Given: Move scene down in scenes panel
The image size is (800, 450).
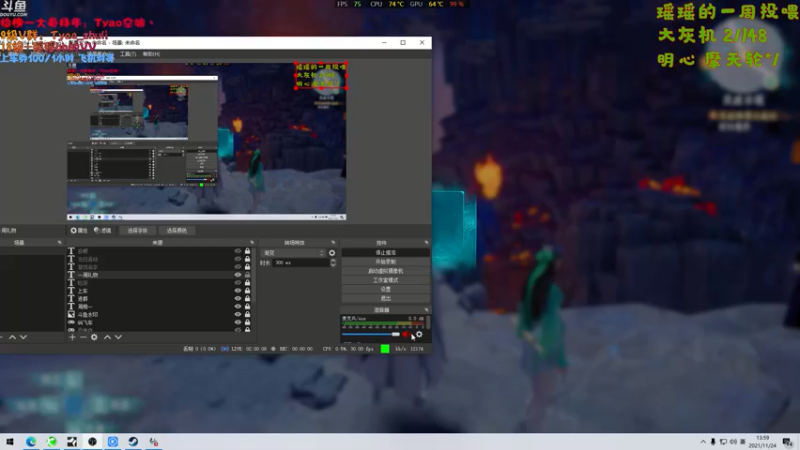Looking at the screenshot, I should pyautogui.click(x=23, y=337).
